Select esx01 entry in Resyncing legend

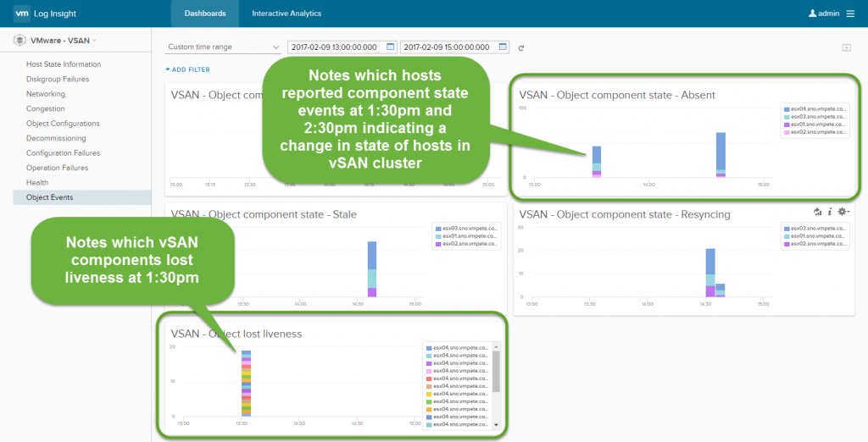pos(815,235)
